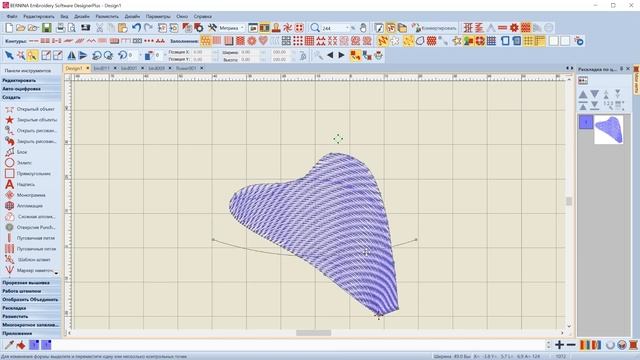Select the eyedropper color picker tool
This screenshot has height=360, width=640.
[9, 345]
